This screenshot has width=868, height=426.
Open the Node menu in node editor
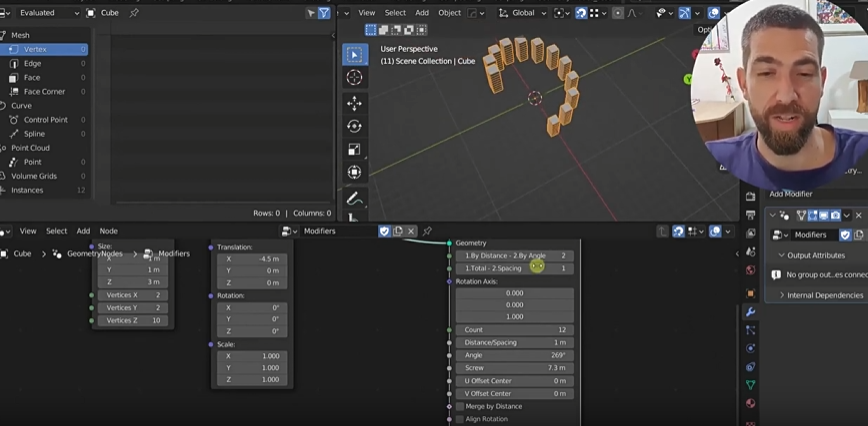(108, 231)
